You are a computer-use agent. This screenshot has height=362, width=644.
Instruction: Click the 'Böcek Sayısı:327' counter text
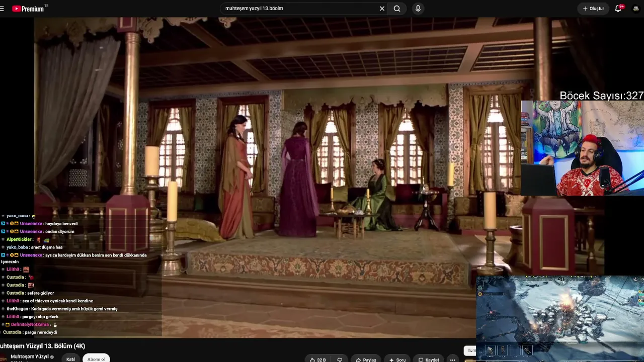601,96
